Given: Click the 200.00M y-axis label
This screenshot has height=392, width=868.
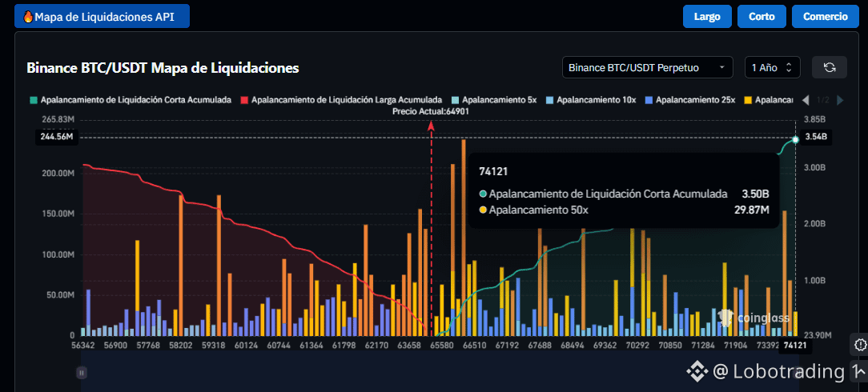Looking at the screenshot, I should (58, 173).
